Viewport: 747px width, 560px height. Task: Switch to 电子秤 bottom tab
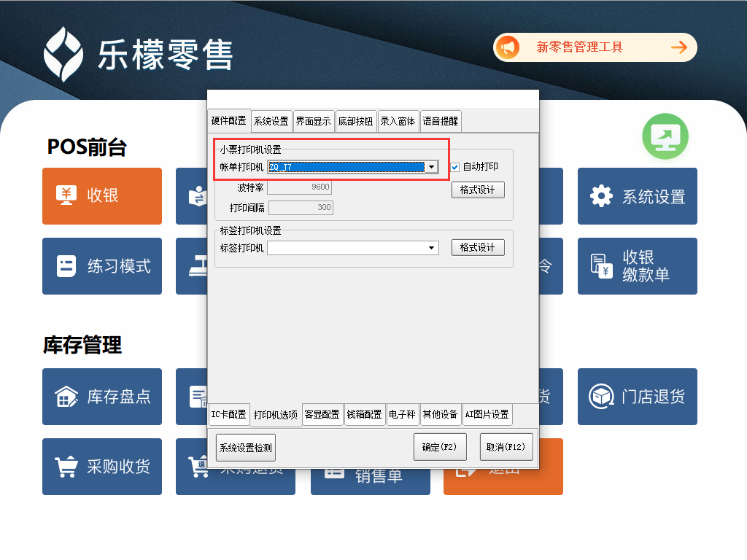point(402,414)
